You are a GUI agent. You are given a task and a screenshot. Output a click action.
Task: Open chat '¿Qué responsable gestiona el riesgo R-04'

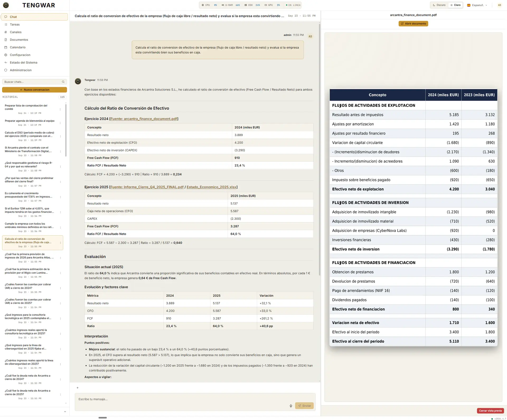coord(32,166)
